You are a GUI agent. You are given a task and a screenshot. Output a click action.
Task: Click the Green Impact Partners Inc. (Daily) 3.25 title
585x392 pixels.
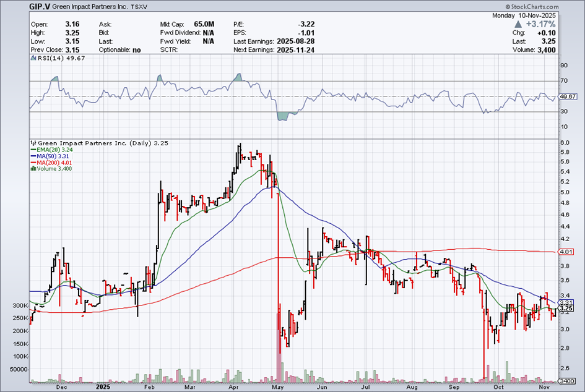point(103,143)
